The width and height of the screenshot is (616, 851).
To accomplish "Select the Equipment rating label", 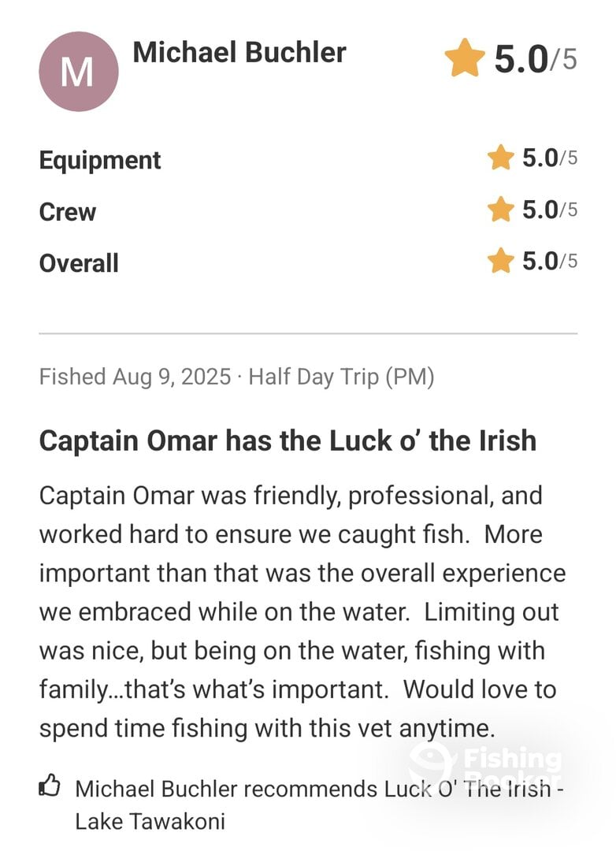I will pyautogui.click(x=100, y=160).
